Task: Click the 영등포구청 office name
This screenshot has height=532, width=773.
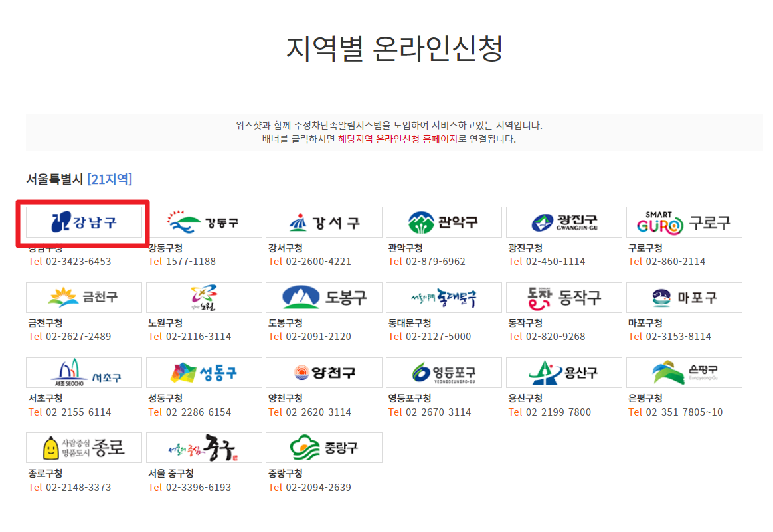Action: point(410,399)
